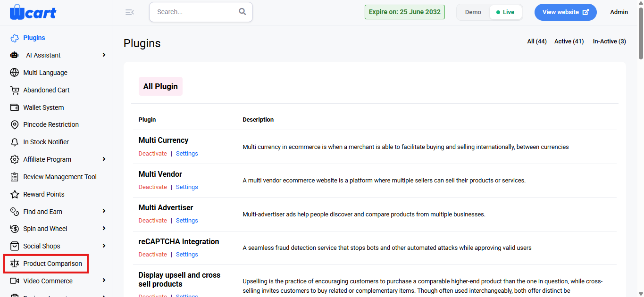This screenshot has width=644, height=297.
Task: Open Wallet System in the sidebar
Action: [x=43, y=107]
